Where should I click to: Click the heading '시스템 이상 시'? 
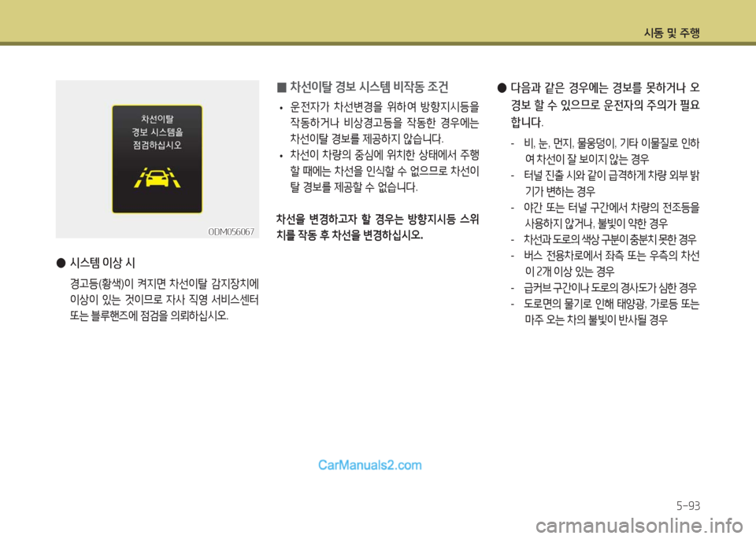102,263
